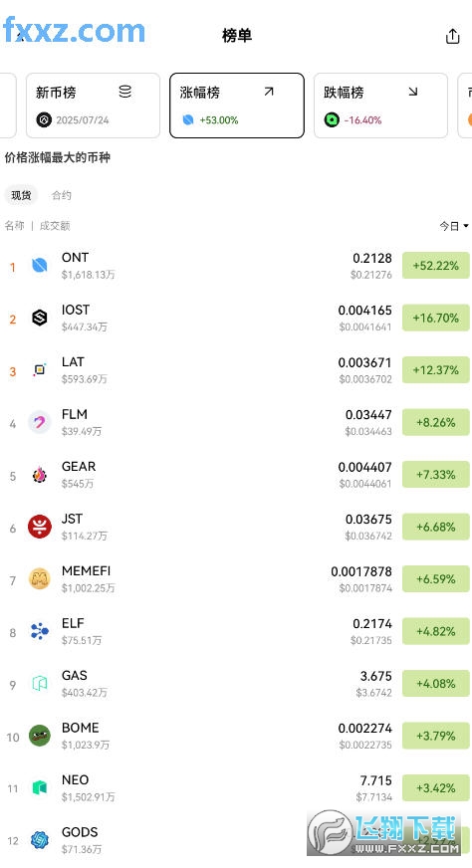
Task: Switch to 合约 contracts toggle
Action: click(62, 195)
